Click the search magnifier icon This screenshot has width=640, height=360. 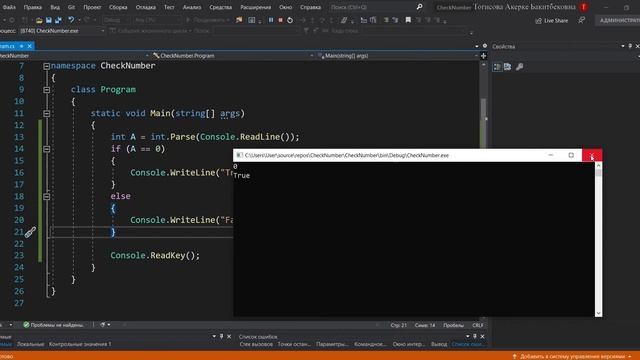(x=419, y=7)
